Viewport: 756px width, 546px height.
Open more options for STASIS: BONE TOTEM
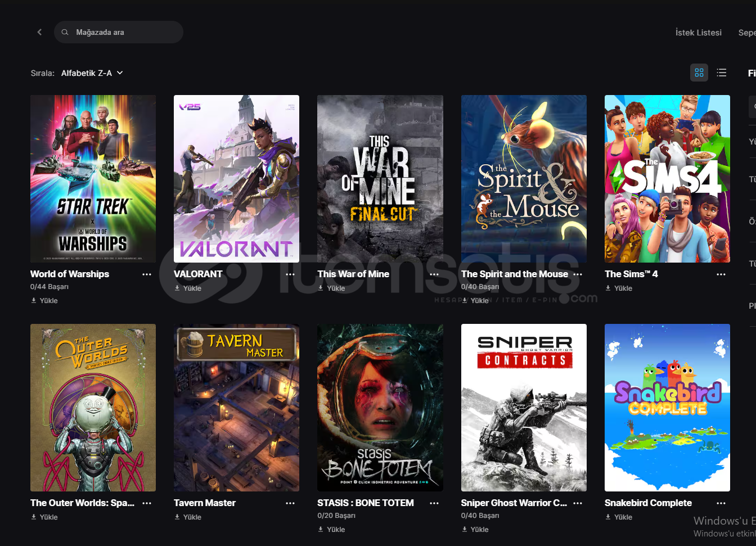coord(434,503)
